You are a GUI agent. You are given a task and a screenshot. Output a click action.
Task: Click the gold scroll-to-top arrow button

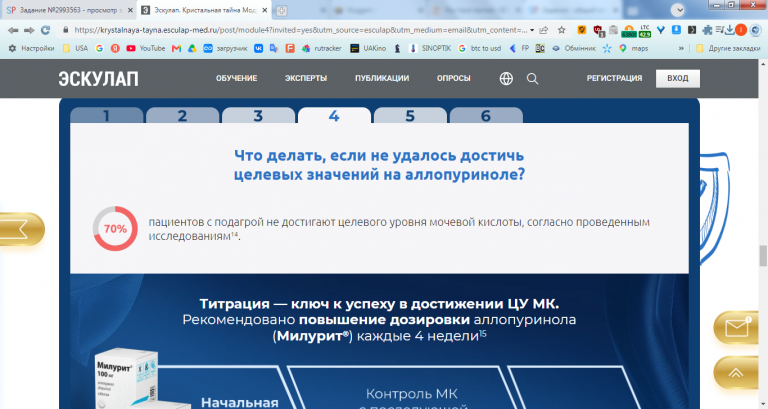tap(736, 373)
